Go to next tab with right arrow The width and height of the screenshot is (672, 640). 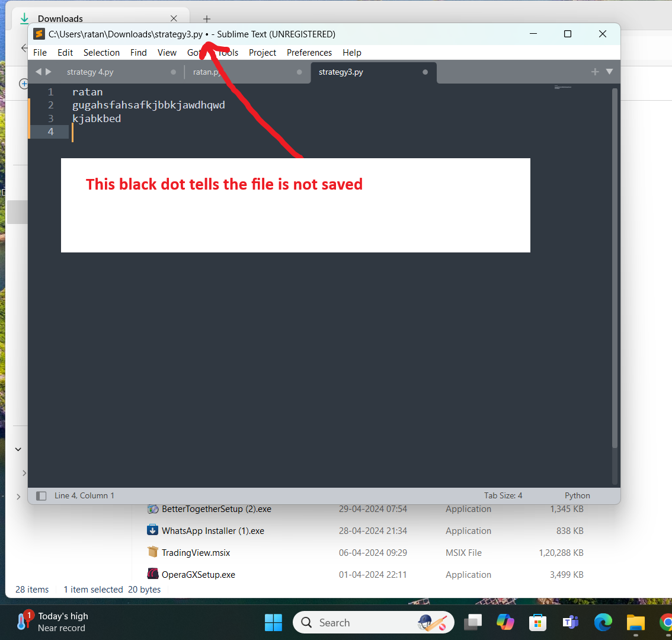click(49, 72)
